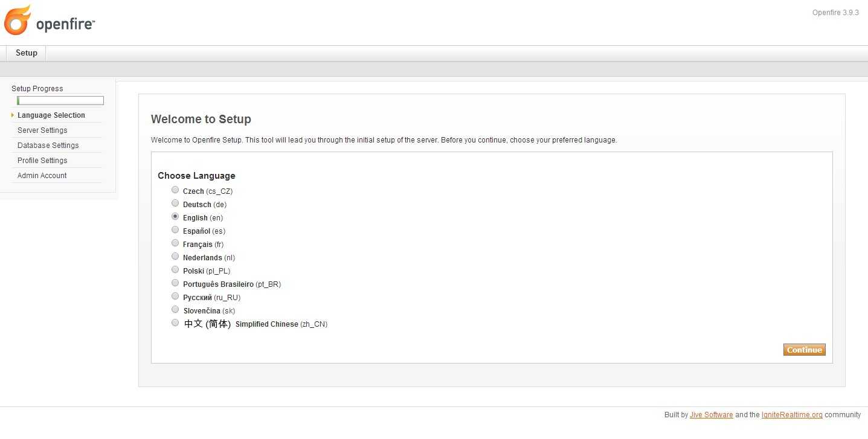Click the Polski label text
868x439 pixels.
(x=194, y=271)
